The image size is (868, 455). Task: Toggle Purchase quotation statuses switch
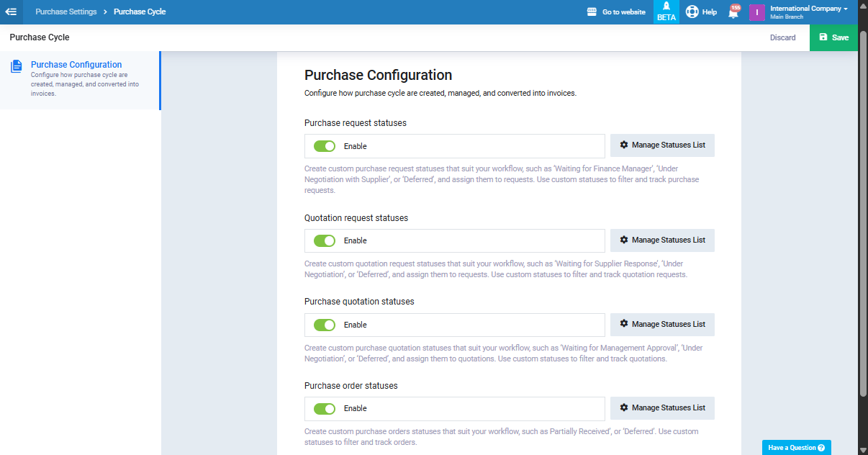coord(325,325)
